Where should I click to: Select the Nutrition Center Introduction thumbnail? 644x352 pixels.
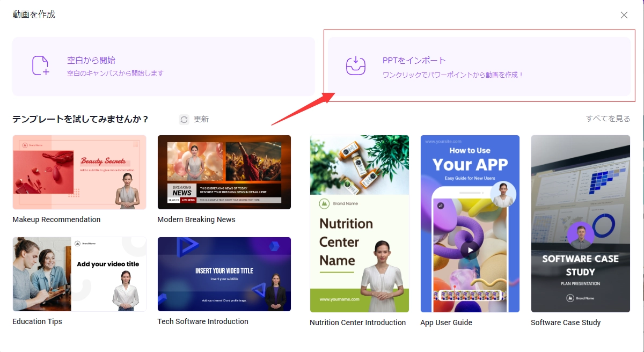360,224
